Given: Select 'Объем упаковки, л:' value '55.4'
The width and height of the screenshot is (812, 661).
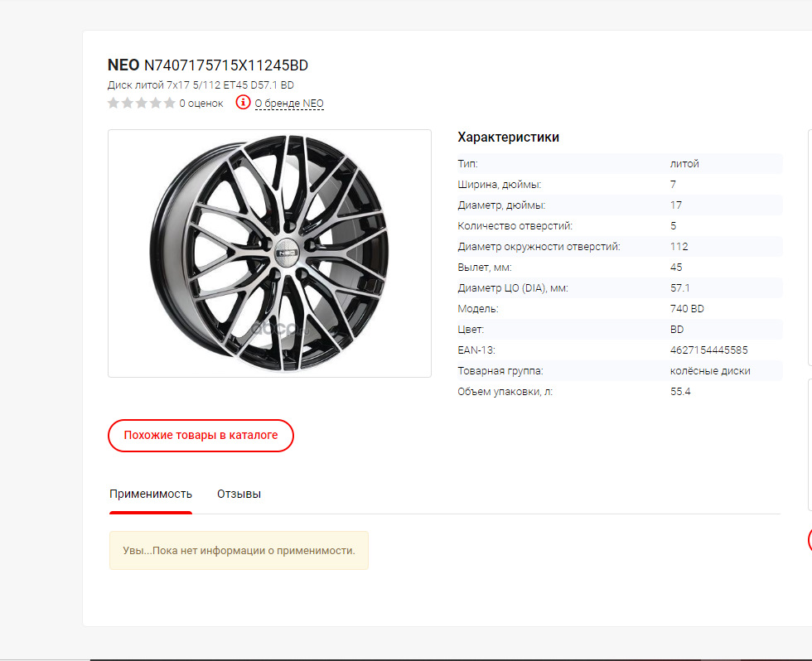Looking at the screenshot, I should pos(680,391).
